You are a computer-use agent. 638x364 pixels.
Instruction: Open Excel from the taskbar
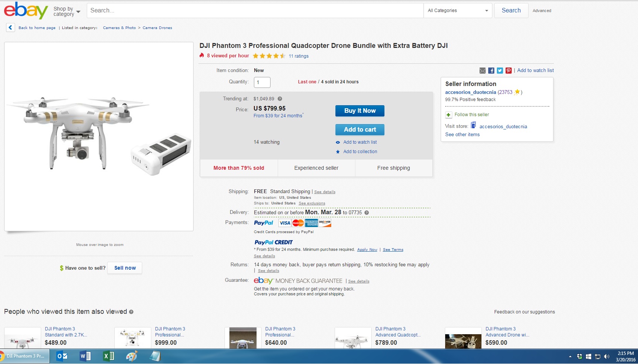tap(109, 356)
